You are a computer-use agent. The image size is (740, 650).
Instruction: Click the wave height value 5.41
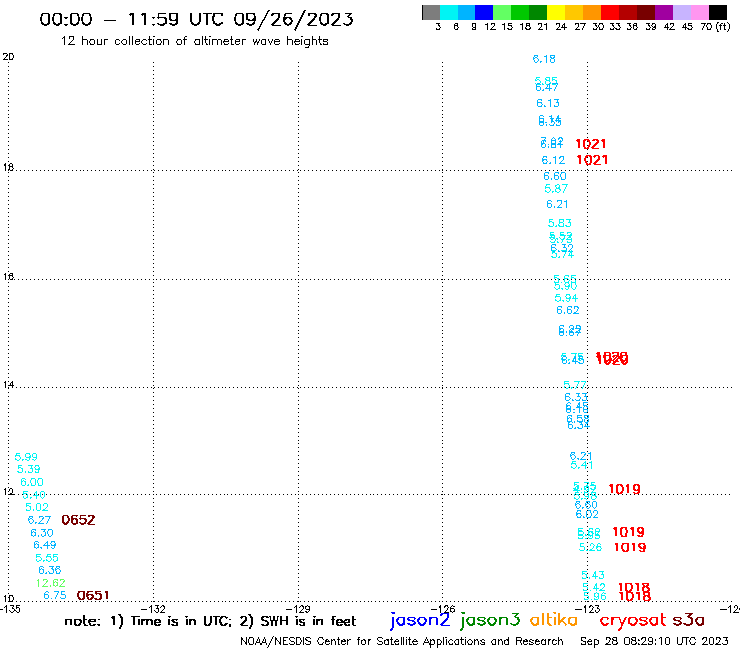582,465
